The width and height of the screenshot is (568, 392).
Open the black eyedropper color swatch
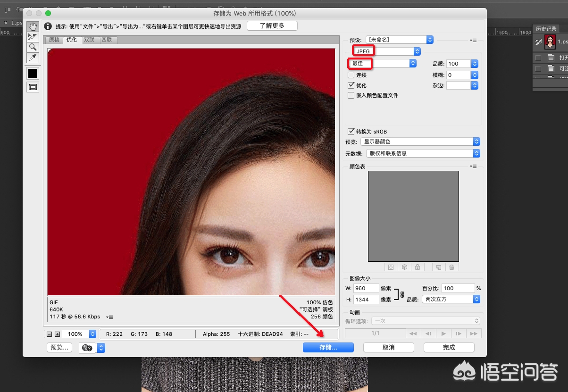(33, 73)
